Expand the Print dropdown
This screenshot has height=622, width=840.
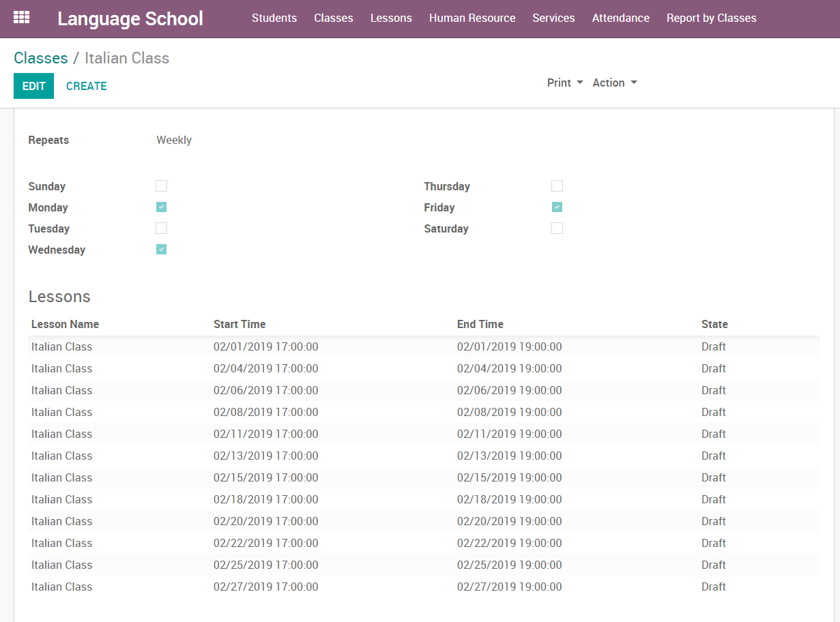point(565,83)
